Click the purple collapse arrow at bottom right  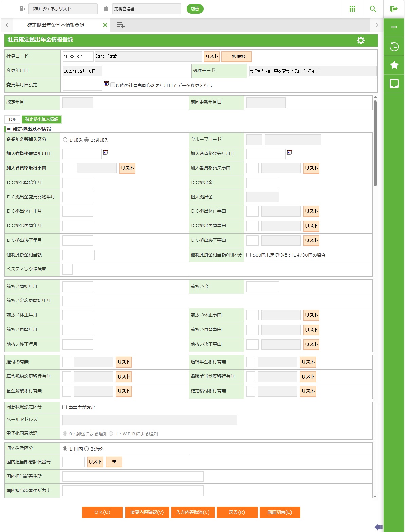point(378,527)
